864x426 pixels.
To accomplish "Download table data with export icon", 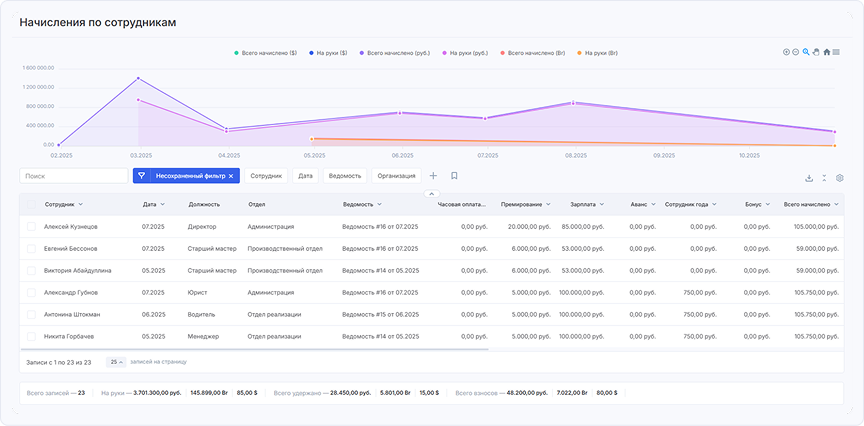I will click(x=809, y=178).
